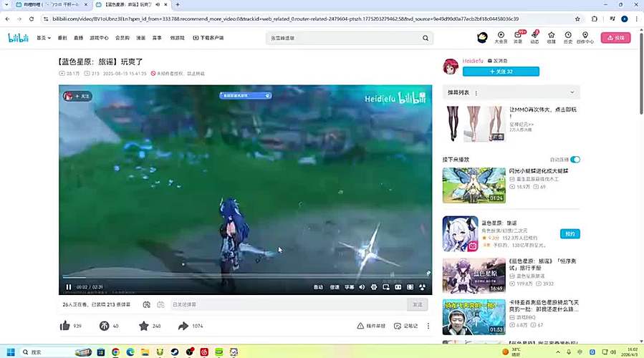Open the 消息 messages icon
644x358 pixels.
coord(518,37)
